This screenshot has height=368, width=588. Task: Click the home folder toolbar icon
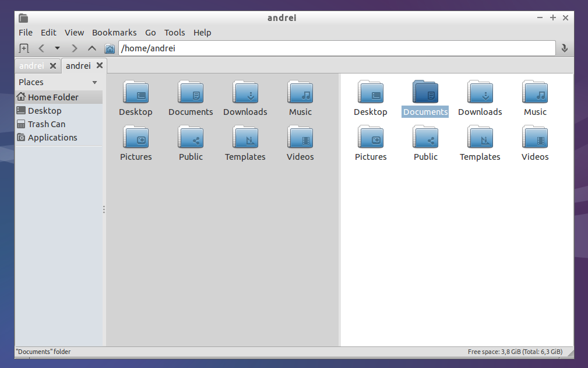coord(110,49)
